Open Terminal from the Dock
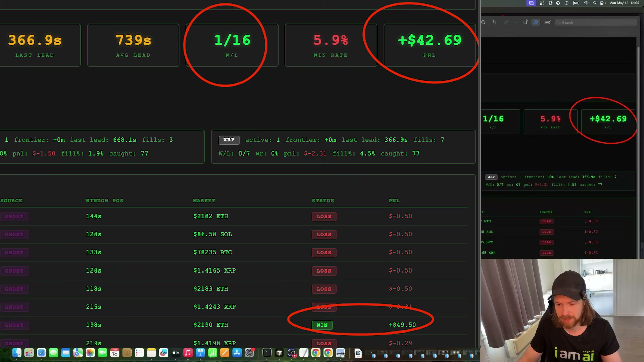 pyautogui.click(x=267, y=353)
